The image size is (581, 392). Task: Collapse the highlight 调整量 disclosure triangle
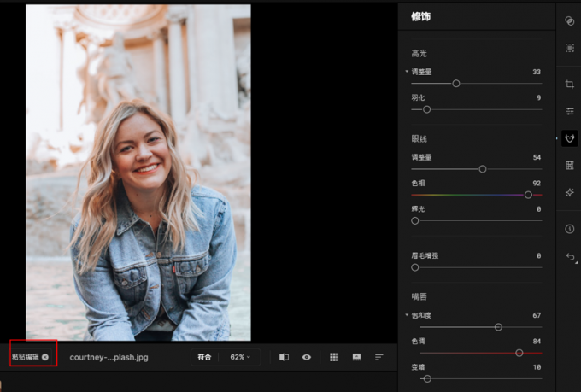[407, 72]
